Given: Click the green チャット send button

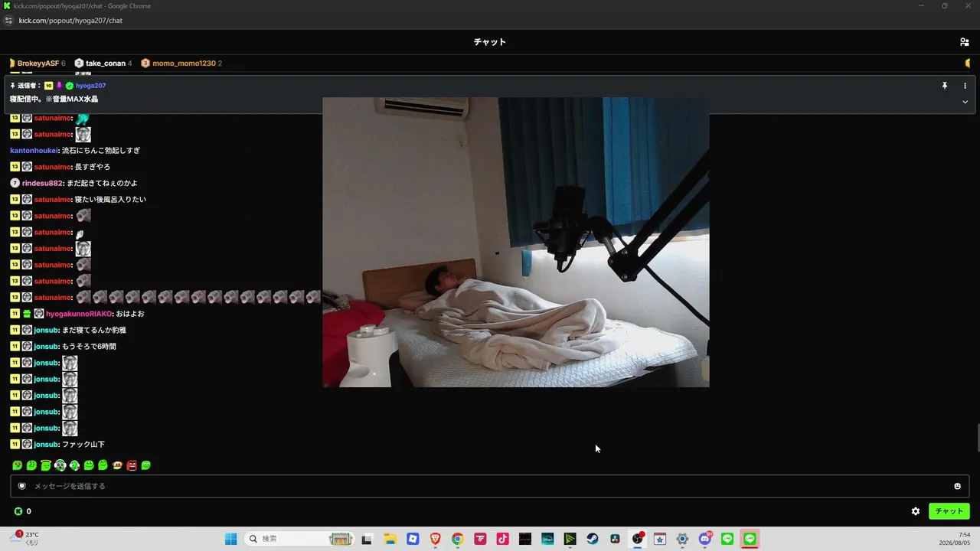Looking at the screenshot, I should 949,511.
